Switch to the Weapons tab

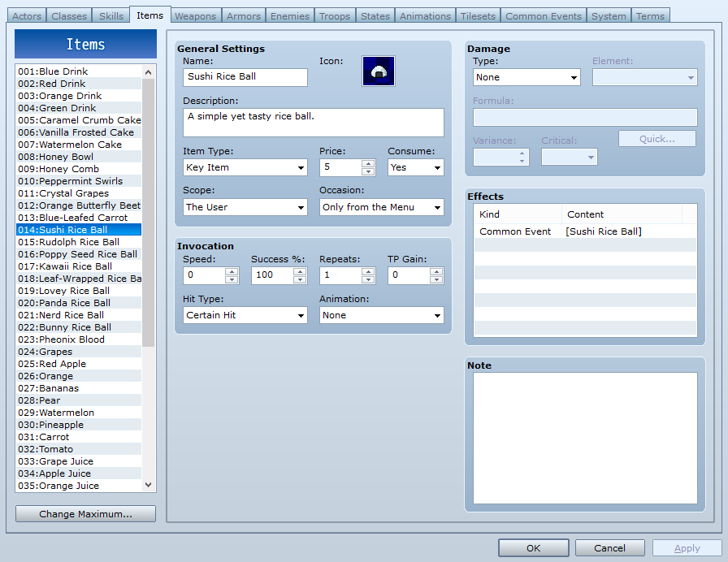click(x=195, y=15)
